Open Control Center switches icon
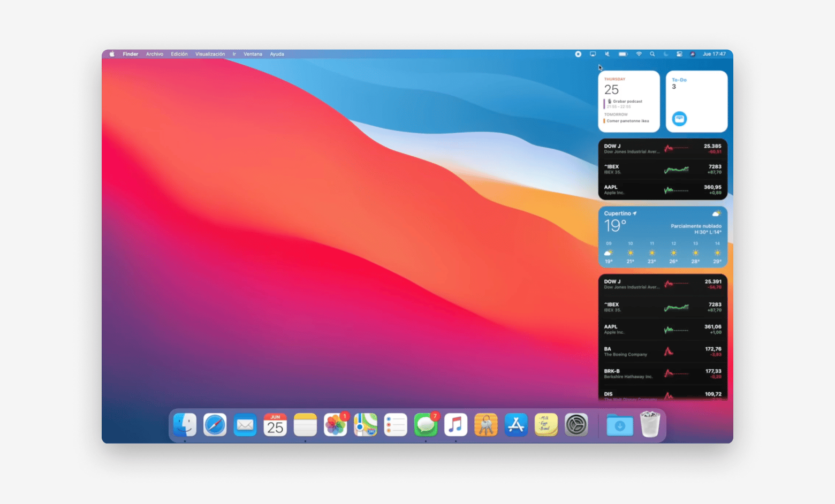835x504 pixels. point(679,54)
